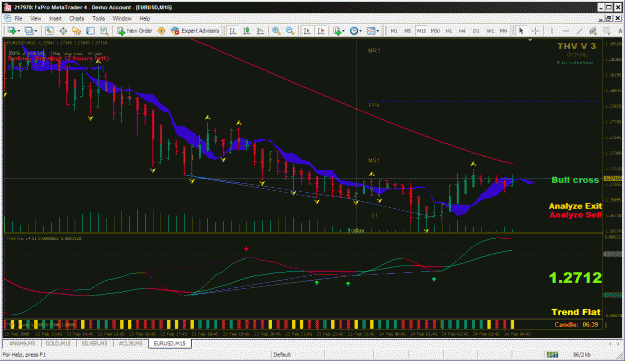The width and height of the screenshot is (625, 361).
Task: Select the D1 timeframe
Action: coord(476,31)
